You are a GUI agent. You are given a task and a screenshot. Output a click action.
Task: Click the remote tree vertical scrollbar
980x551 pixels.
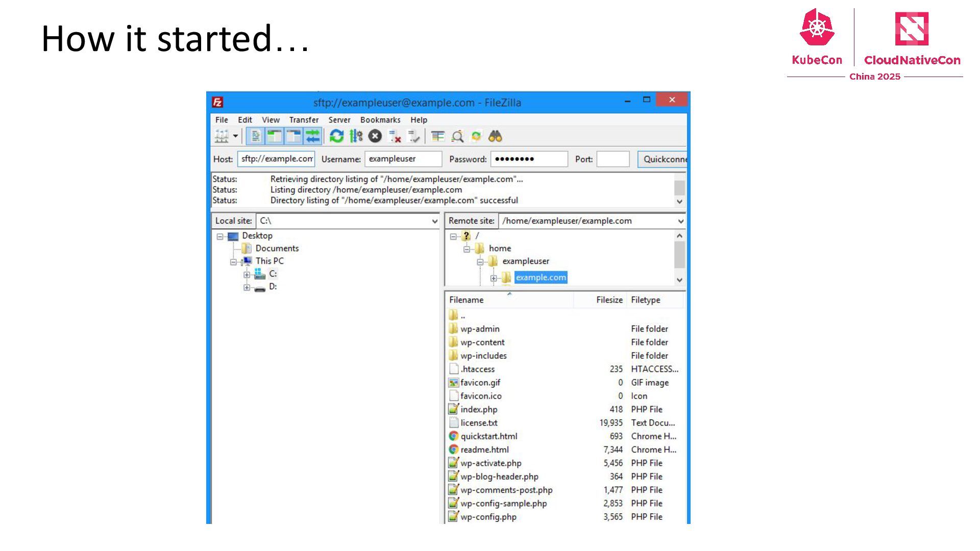[x=679, y=255]
